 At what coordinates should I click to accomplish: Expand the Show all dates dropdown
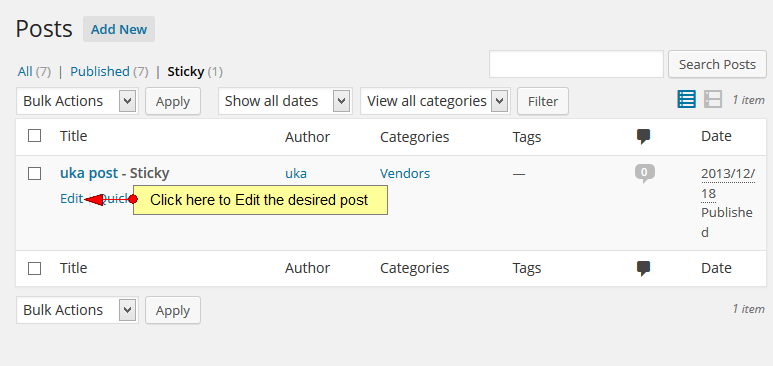285,101
